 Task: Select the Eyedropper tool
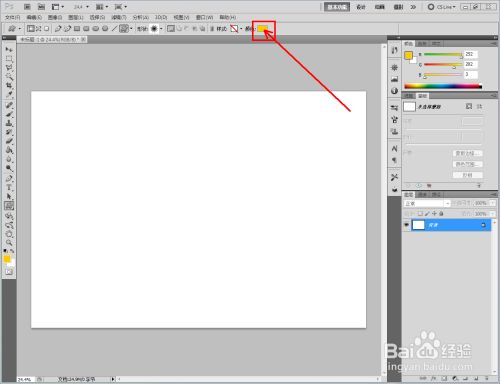pos(9,95)
